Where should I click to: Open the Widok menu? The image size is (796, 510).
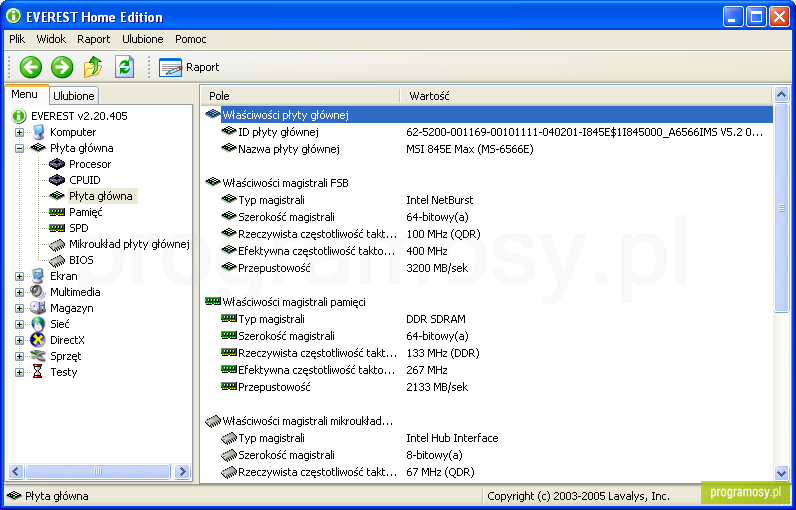[51, 39]
